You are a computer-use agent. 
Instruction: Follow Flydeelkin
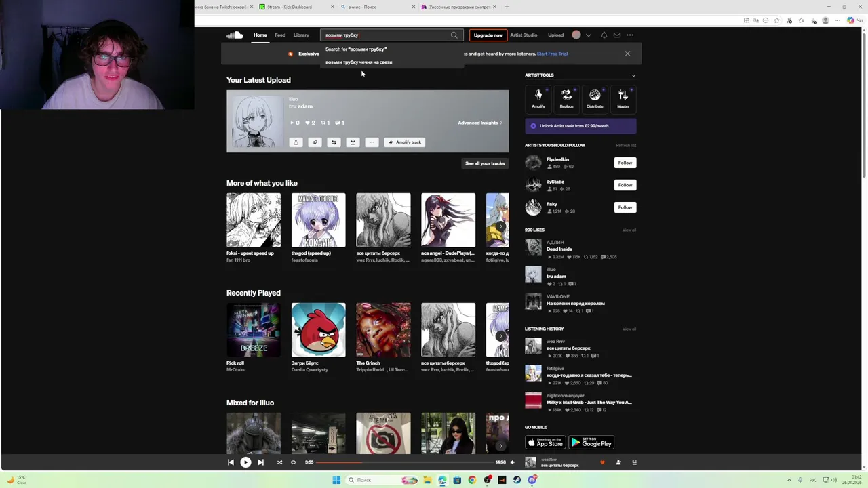(x=625, y=163)
